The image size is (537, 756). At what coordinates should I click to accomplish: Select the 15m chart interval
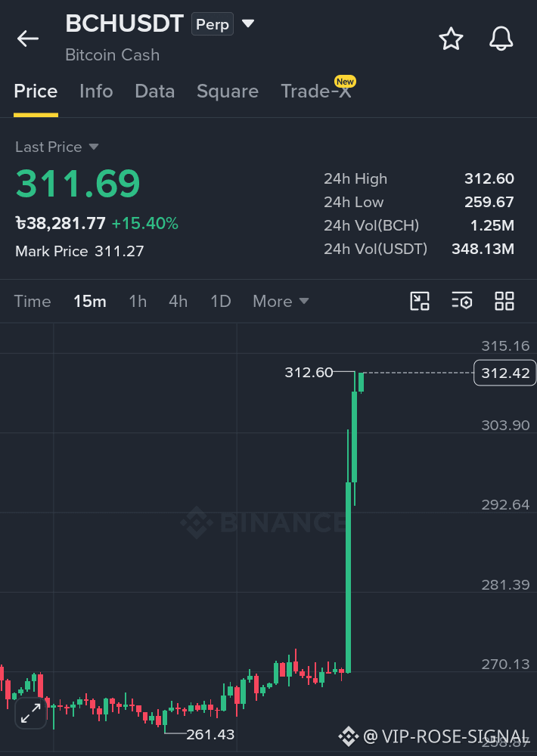point(90,302)
